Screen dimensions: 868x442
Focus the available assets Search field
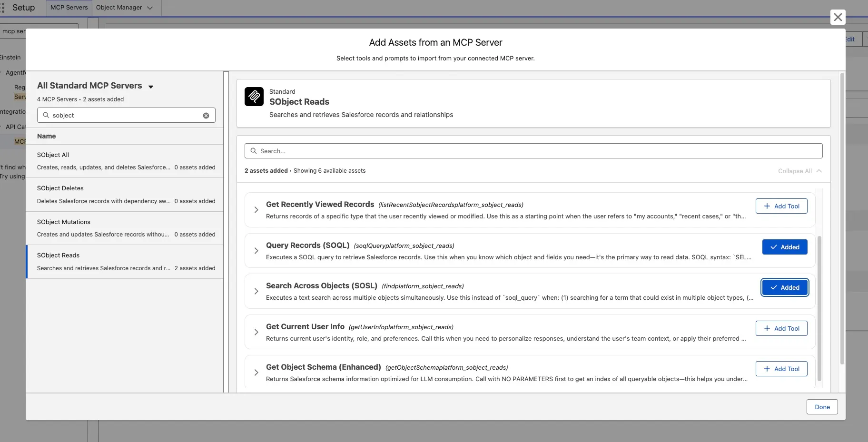tap(533, 151)
